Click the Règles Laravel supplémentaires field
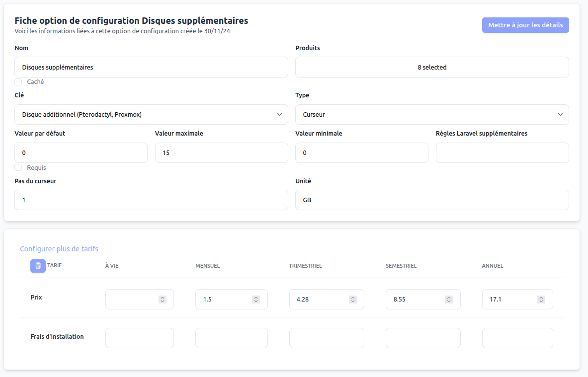 (502, 153)
